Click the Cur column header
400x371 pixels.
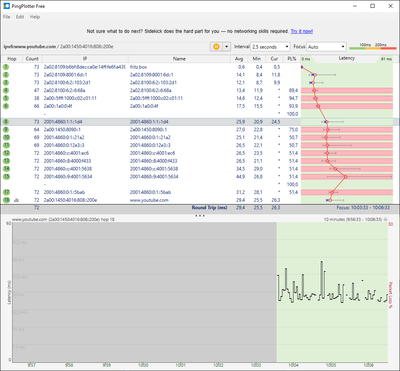click(x=274, y=59)
